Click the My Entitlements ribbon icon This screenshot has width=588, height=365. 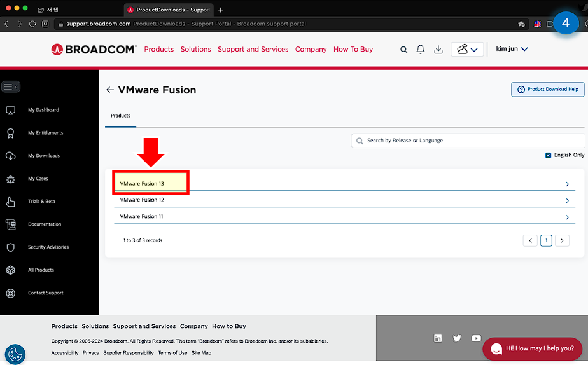coord(10,133)
